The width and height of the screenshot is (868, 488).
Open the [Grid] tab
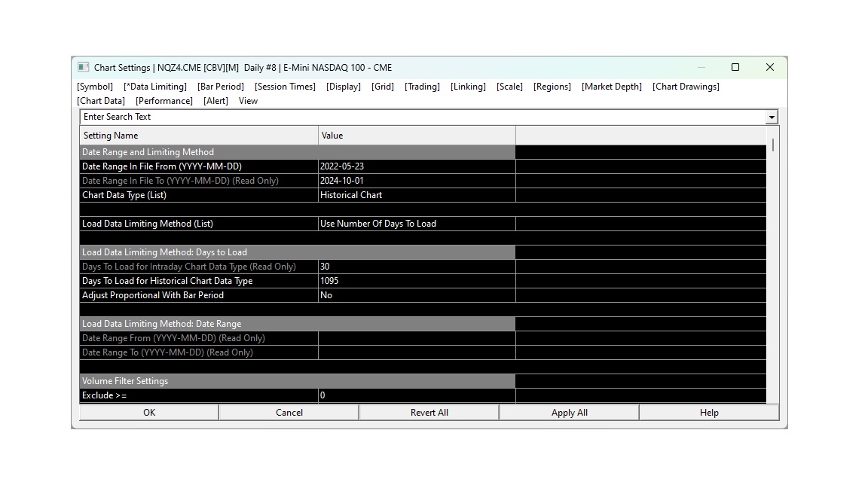(383, 87)
